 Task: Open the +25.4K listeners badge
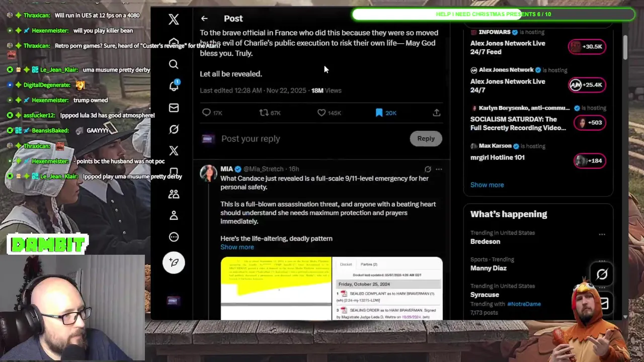[587, 84]
